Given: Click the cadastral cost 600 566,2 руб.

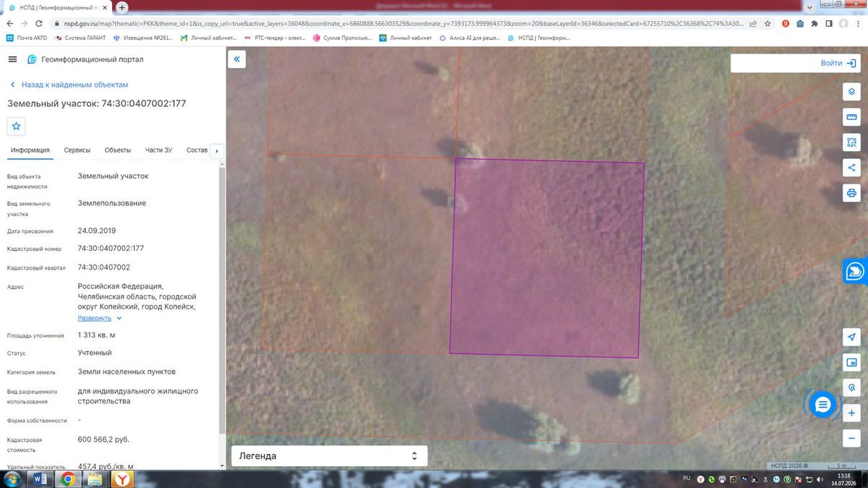Looking at the screenshot, I should [103, 439].
